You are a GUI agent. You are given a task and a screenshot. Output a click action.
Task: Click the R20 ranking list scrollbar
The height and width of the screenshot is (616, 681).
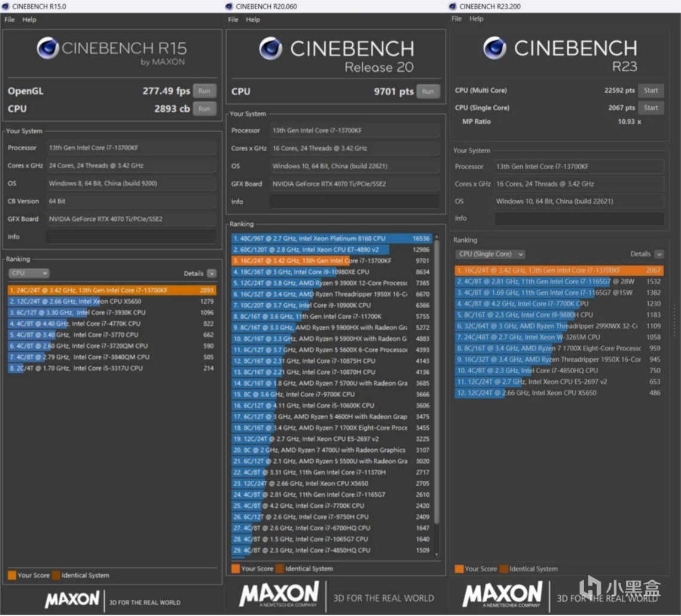(436, 382)
